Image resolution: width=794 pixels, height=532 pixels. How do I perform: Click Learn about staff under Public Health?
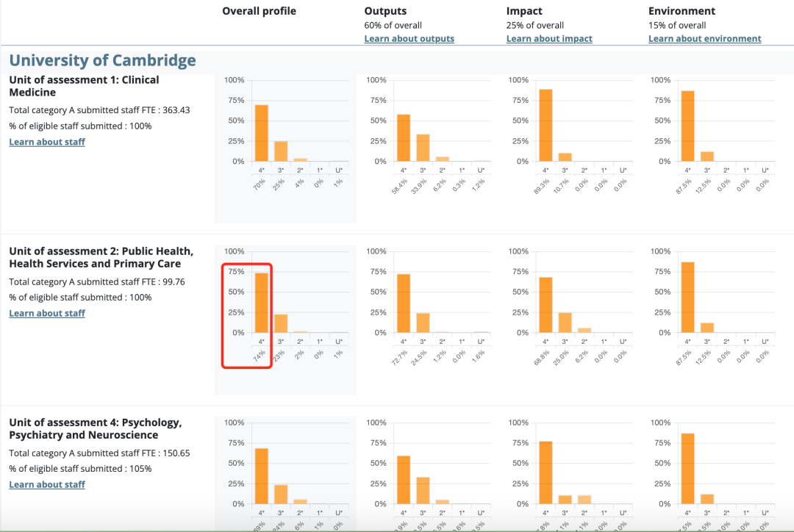[47, 313]
